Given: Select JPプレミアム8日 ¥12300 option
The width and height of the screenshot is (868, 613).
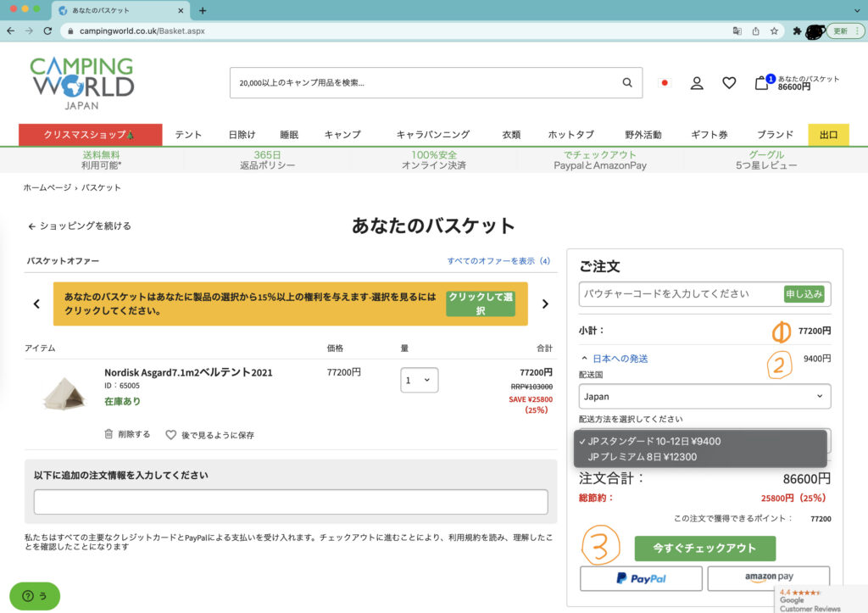Looking at the screenshot, I should tap(700, 457).
